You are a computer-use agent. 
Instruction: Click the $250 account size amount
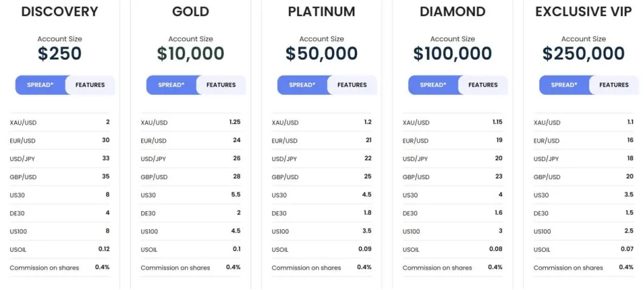pos(60,54)
